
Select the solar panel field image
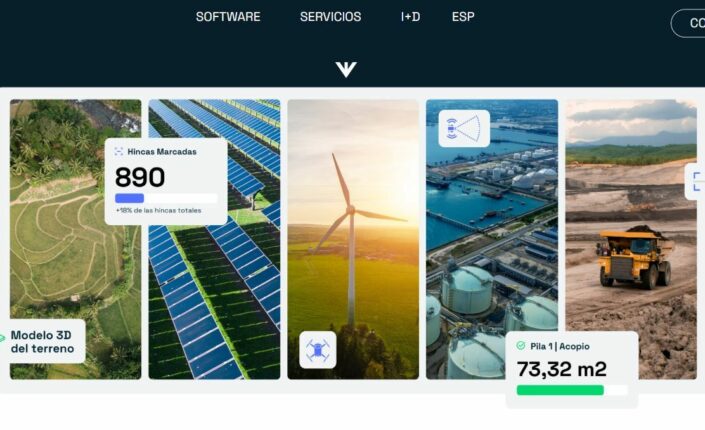coord(214,239)
